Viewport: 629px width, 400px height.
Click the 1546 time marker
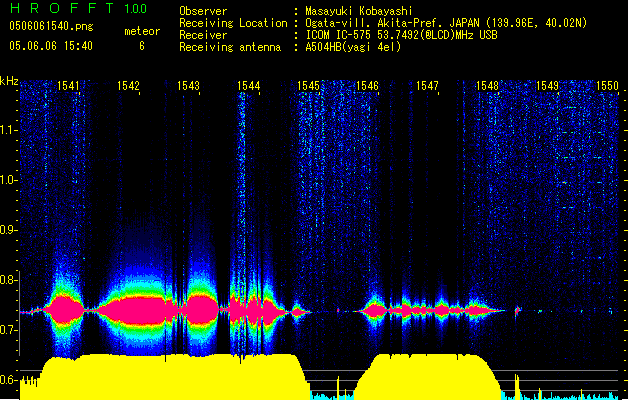(x=367, y=87)
